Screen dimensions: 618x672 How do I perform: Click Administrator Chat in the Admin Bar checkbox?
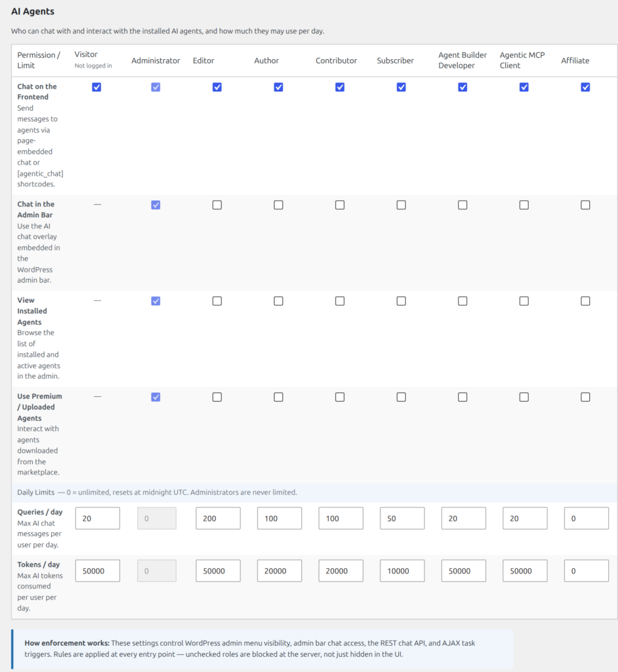[x=155, y=205]
